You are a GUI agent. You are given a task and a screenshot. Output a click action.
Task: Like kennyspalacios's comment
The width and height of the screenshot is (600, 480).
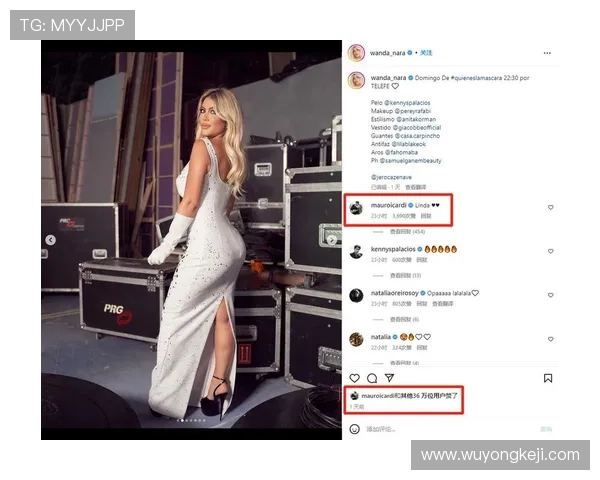[x=550, y=251]
